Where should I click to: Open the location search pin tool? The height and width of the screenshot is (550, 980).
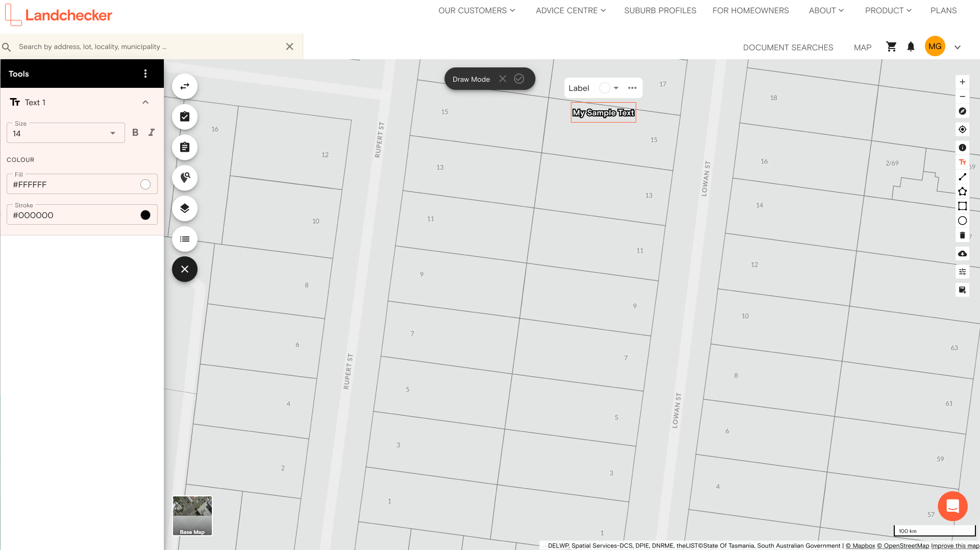pos(185,178)
